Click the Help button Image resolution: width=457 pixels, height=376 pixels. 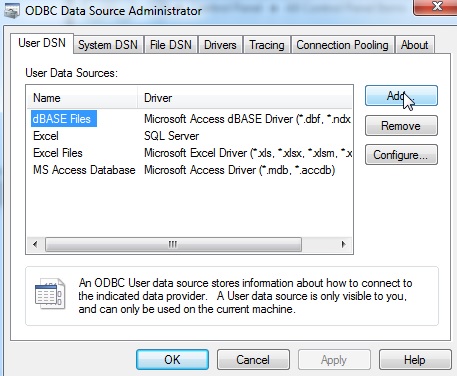point(415,360)
